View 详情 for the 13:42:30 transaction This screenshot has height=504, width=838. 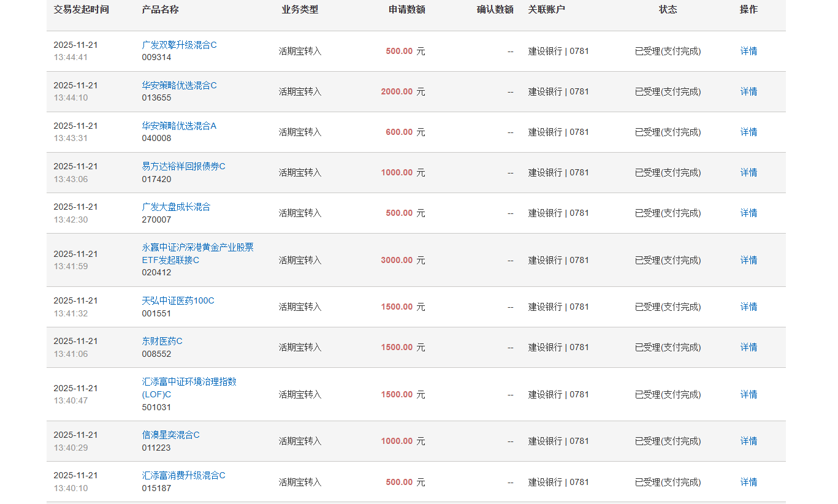(748, 213)
